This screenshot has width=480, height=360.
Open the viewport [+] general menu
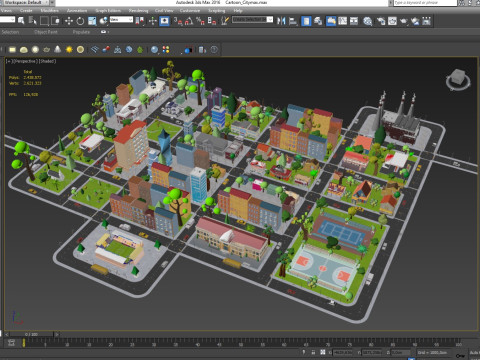pyautogui.click(x=8, y=61)
